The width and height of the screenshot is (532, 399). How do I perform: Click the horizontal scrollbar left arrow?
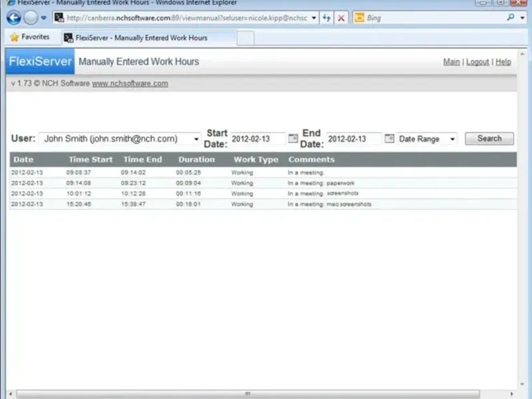[x=11, y=394]
